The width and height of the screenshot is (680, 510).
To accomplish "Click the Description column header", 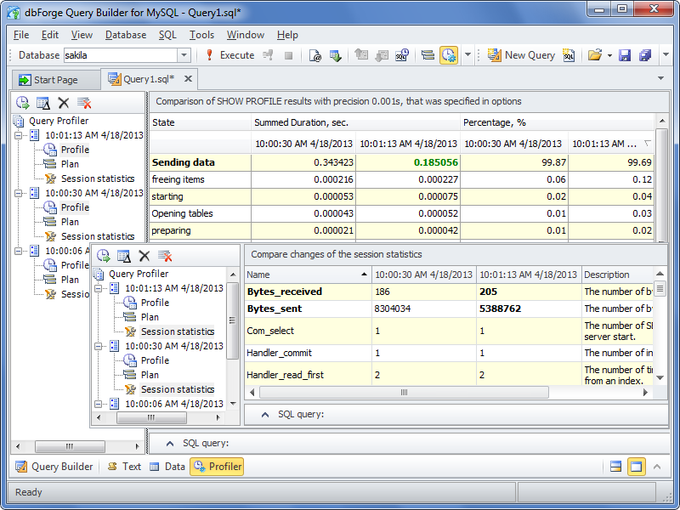I will click(617, 275).
